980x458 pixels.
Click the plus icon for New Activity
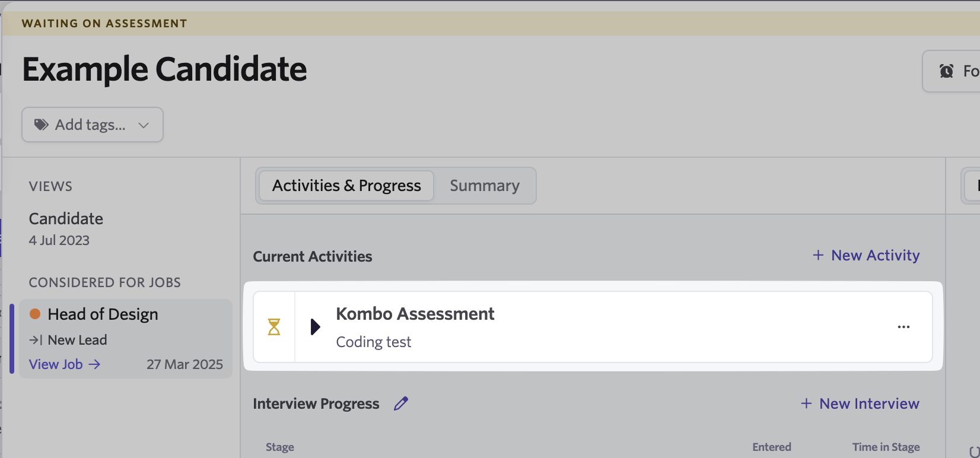pyautogui.click(x=818, y=255)
